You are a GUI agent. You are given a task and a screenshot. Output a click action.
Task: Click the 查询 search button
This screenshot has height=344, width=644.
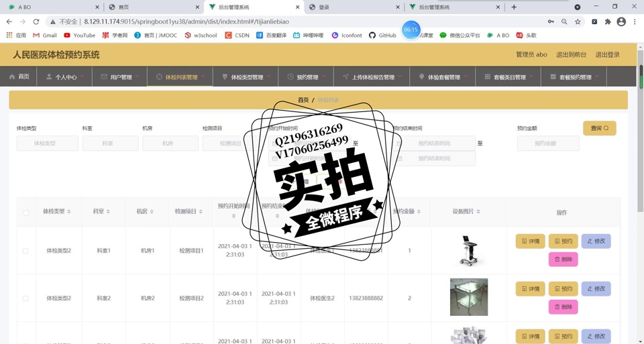click(x=599, y=128)
